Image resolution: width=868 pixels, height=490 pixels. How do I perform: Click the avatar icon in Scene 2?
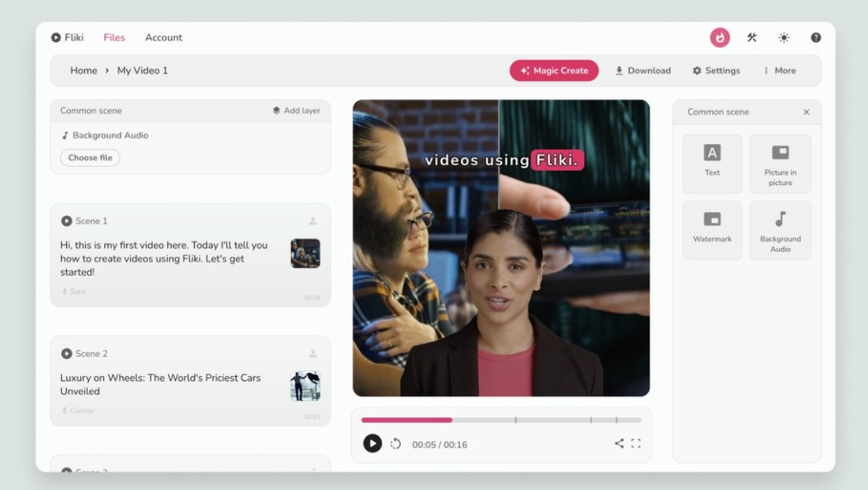[313, 354]
